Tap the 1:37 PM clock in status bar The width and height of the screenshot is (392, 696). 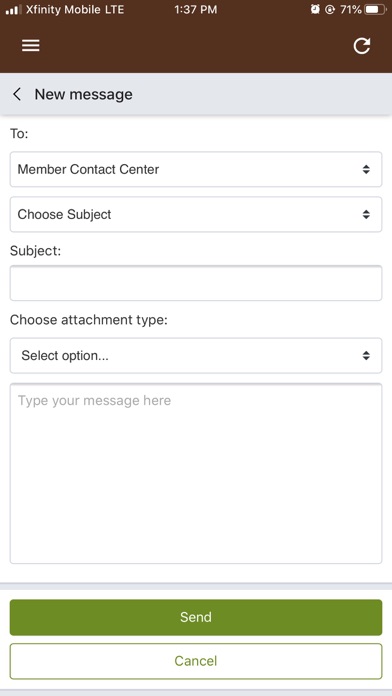pos(196,9)
